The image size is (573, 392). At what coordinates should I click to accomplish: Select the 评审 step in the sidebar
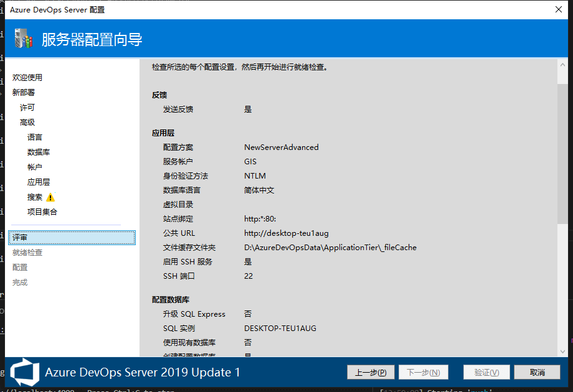click(72, 238)
